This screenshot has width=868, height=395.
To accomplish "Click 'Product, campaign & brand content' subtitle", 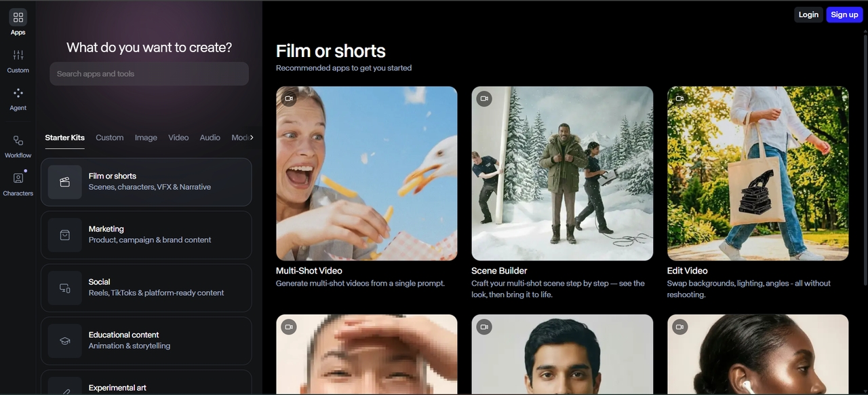I will (x=150, y=240).
